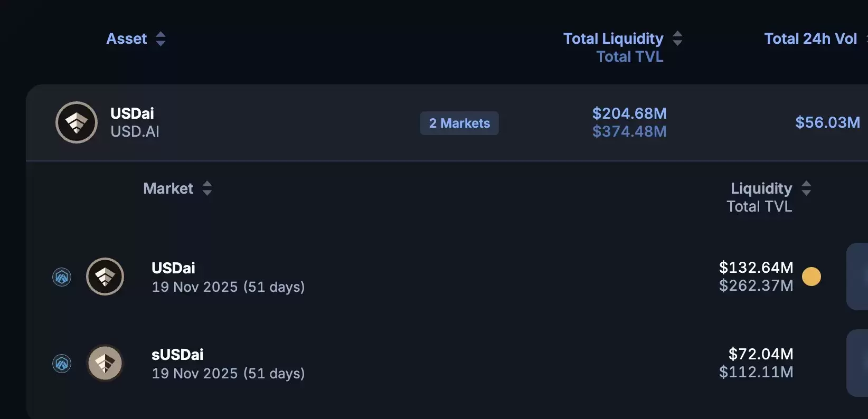Click the yellow dot next to $132.64M
The image size is (868, 419).
click(x=812, y=277)
